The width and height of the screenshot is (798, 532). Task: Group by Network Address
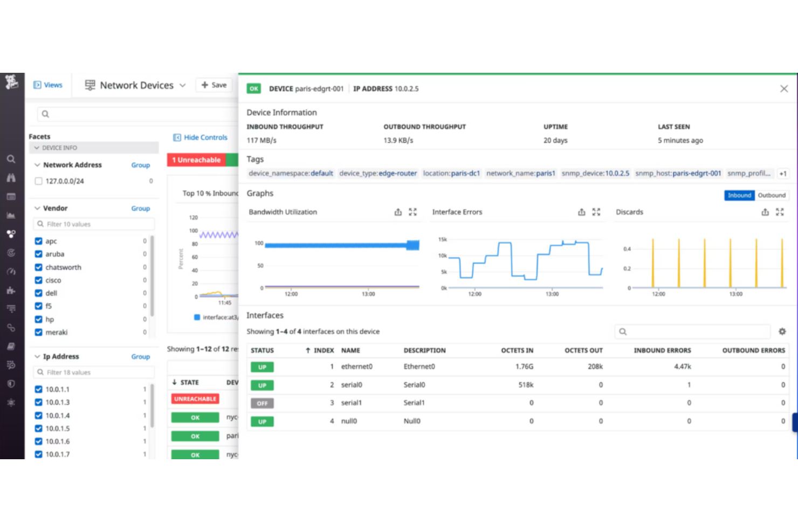[x=140, y=165]
